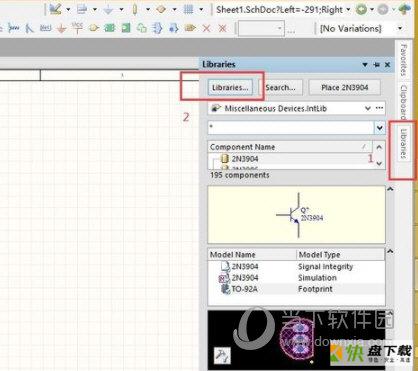Select the Place Harness Connector tool

(157, 29)
